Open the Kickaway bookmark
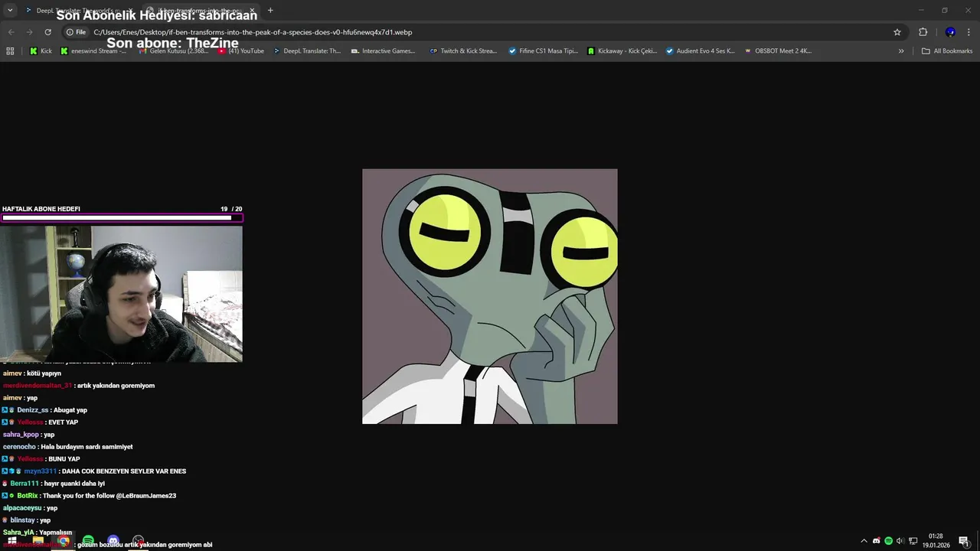The height and width of the screenshot is (551, 980). click(622, 51)
